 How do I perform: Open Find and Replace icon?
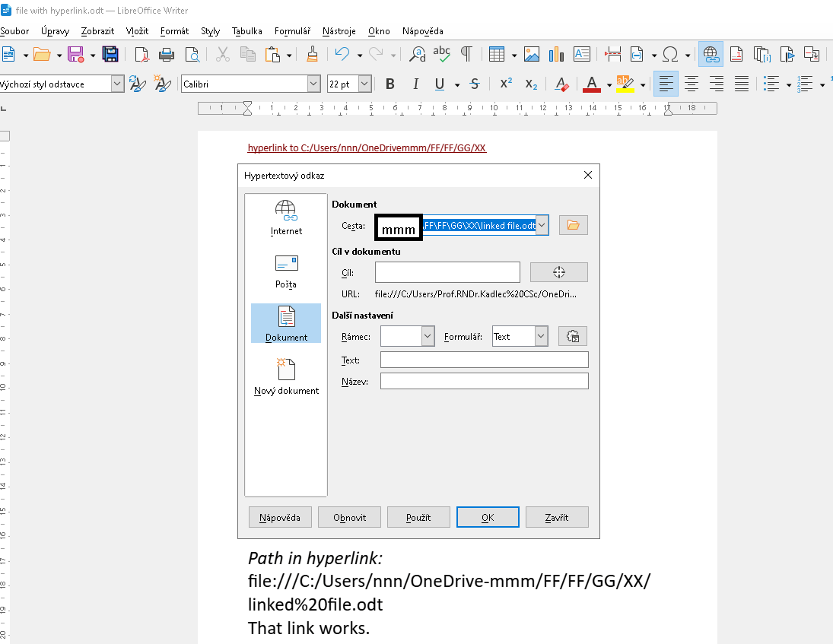417,54
